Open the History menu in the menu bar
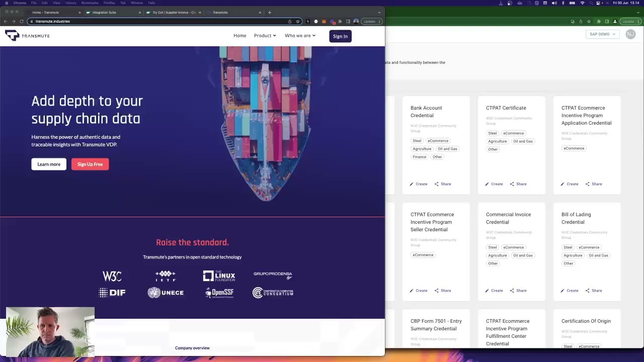644x362 pixels. pyautogui.click(x=71, y=3)
